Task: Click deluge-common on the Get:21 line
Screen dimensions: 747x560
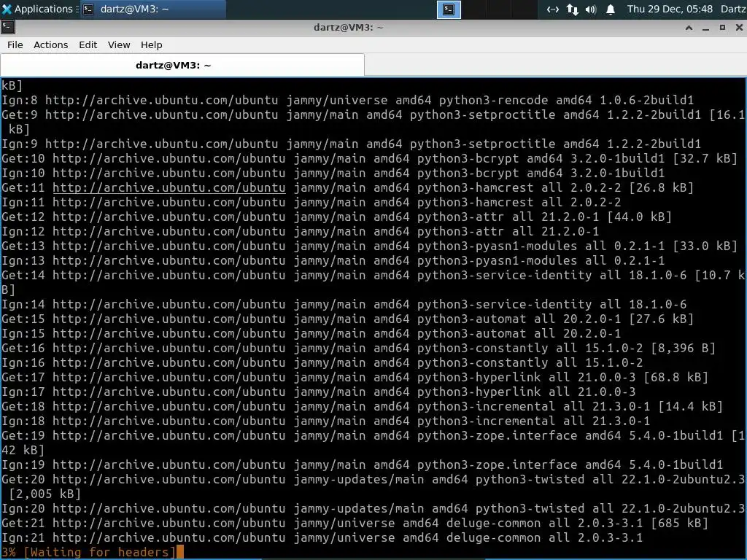Action: 494,523
